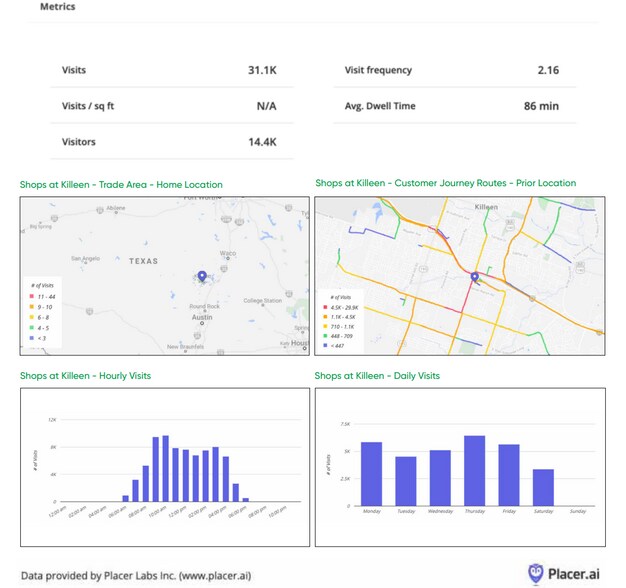Click the blue location pin on Texas map
626x588 pixels.
202,276
